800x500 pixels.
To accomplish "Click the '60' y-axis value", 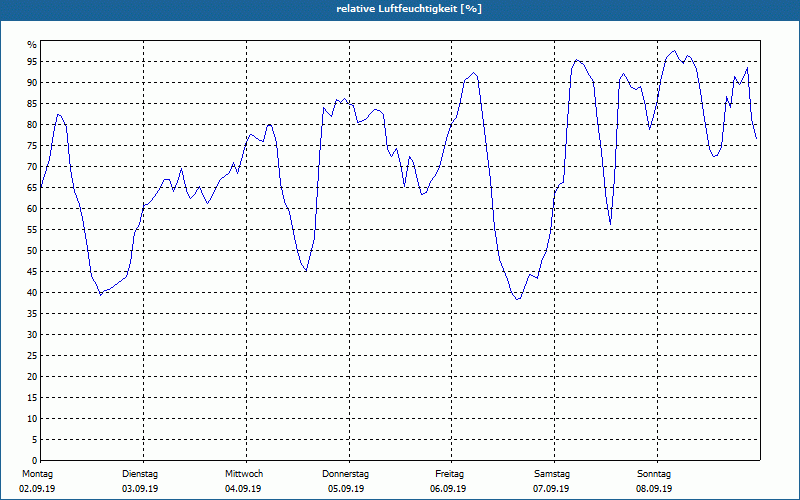I will pyautogui.click(x=32, y=209).
